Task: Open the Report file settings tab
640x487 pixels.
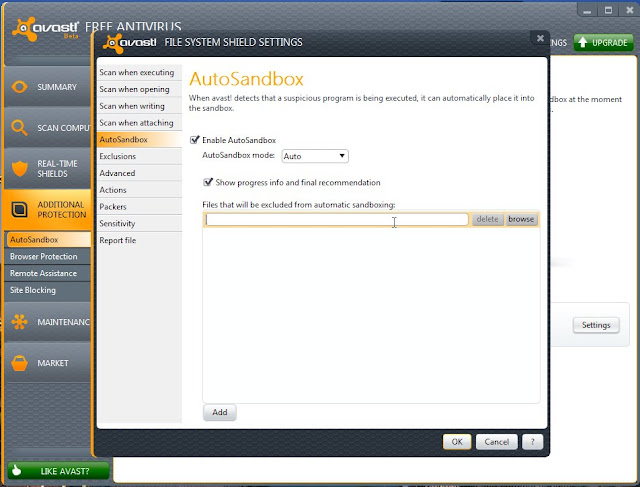Action: [x=140, y=240]
